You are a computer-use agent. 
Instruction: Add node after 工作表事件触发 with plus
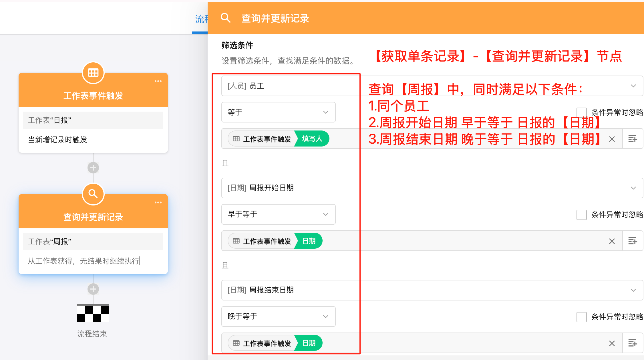pos(93,168)
